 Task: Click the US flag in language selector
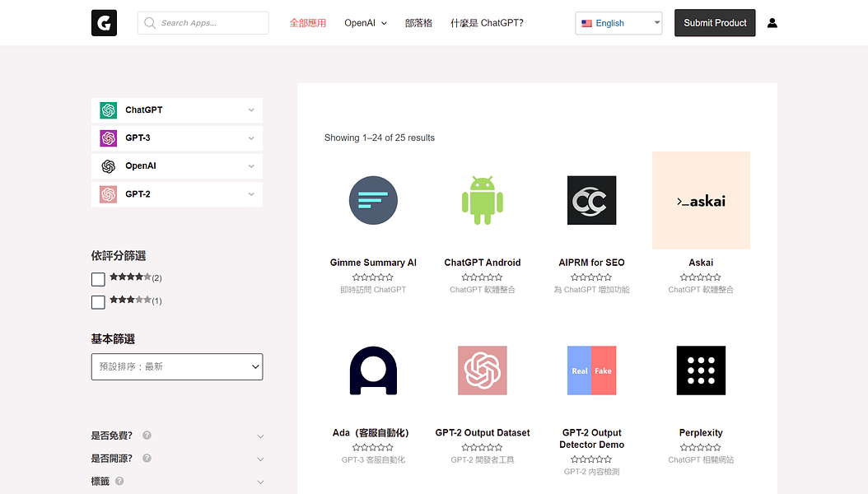click(587, 23)
